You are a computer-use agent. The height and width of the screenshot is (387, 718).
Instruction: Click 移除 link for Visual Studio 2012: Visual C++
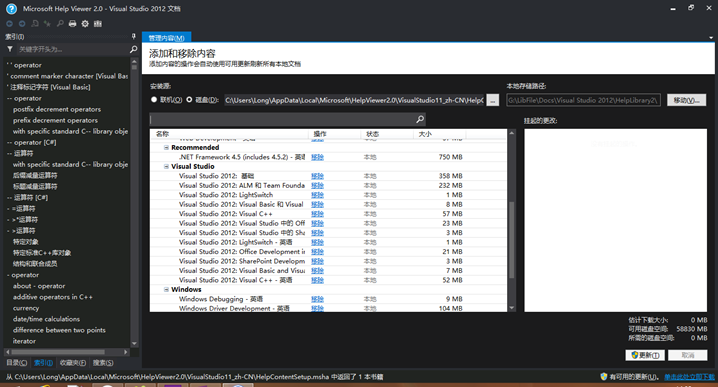[317, 214]
